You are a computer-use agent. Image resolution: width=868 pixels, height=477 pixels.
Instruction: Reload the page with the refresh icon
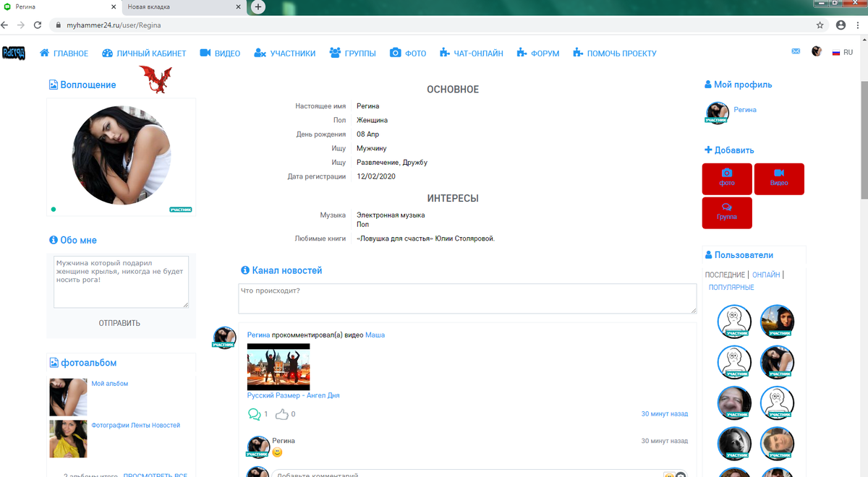(x=38, y=25)
